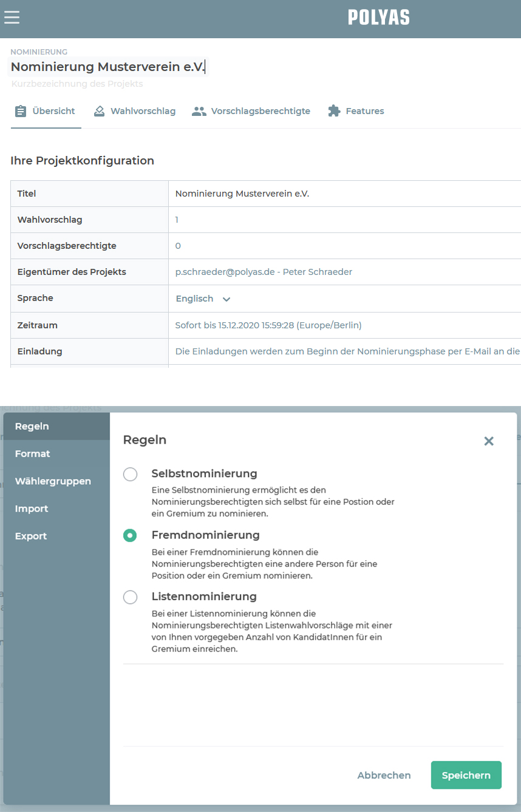Click the Zeitraum value Sofort bis 15.12.2020
This screenshot has width=521, height=812.
268,325
